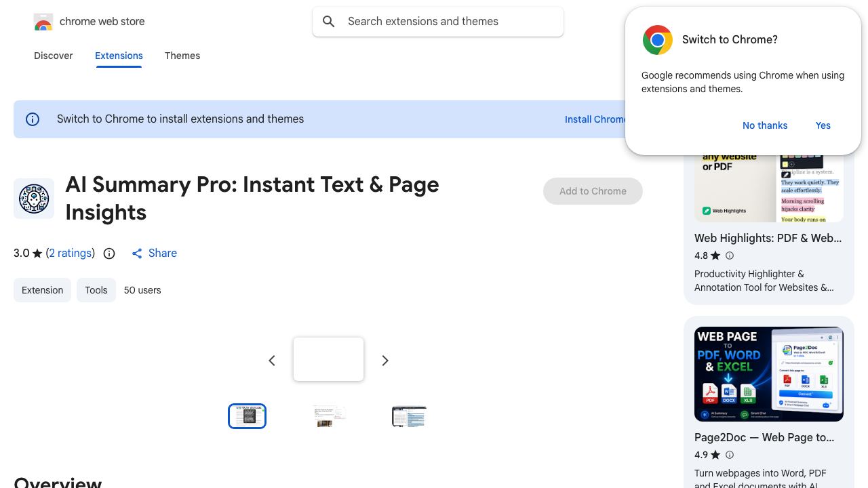Click the Search extensions and themes field
868x488 pixels.
tap(438, 22)
